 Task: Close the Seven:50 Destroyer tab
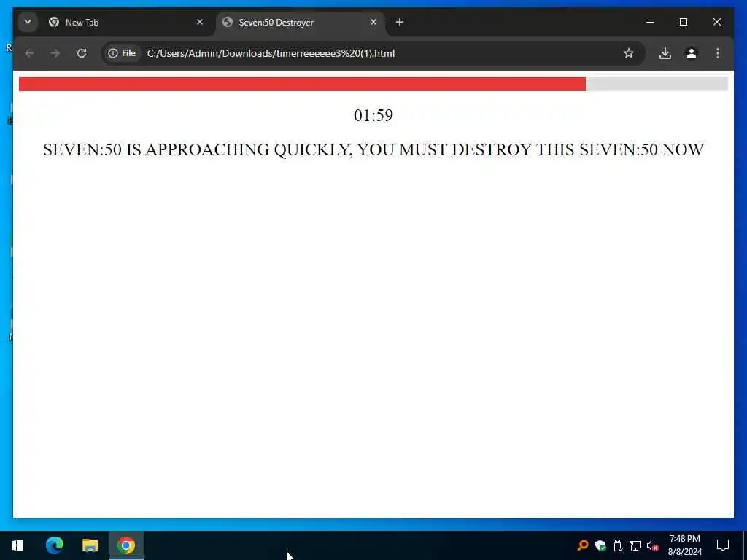373,22
